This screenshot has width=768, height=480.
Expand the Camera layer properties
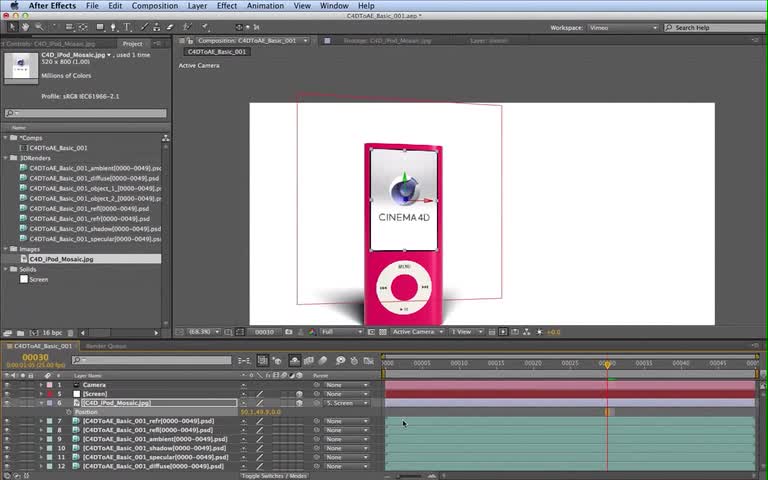tap(41, 385)
